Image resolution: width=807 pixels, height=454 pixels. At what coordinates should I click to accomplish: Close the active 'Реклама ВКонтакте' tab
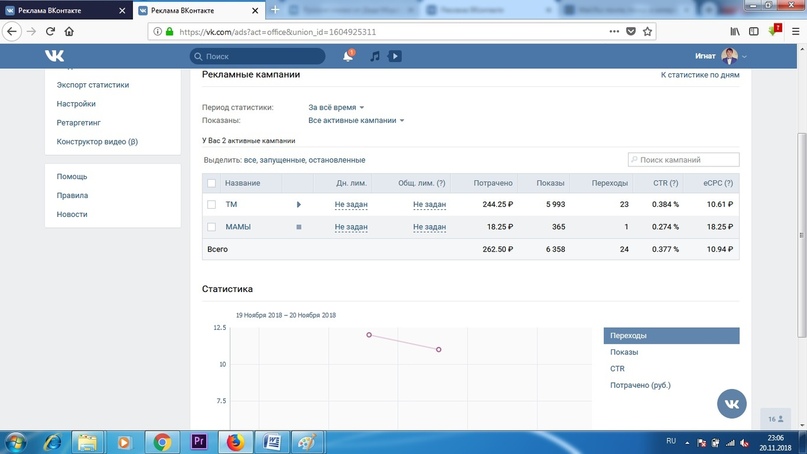pyautogui.click(x=255, y=10)
